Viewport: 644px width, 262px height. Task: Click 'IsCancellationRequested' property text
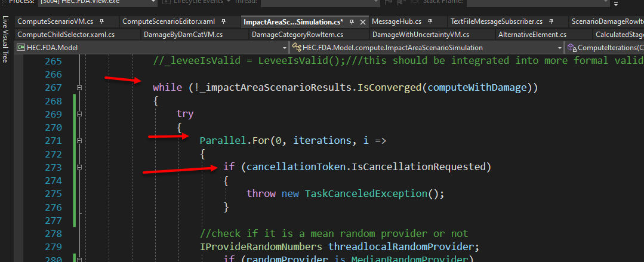click(x=419, y=167)
